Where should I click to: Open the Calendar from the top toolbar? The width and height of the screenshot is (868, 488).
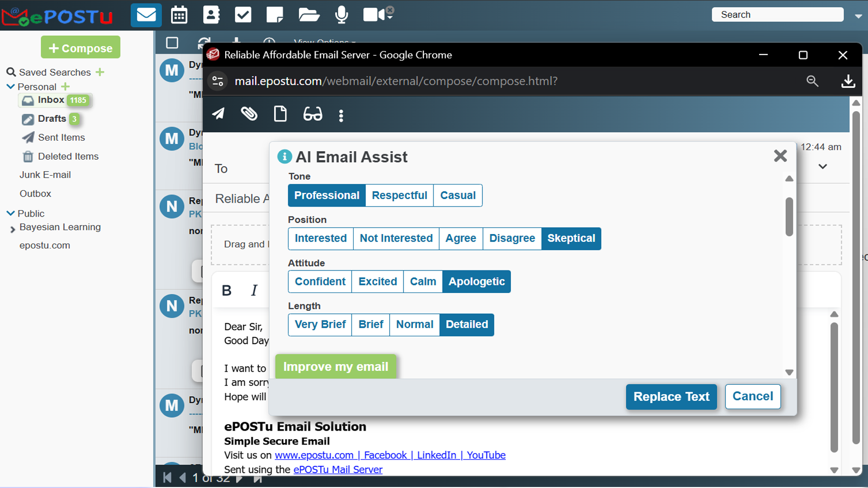[x=179, y=14]
